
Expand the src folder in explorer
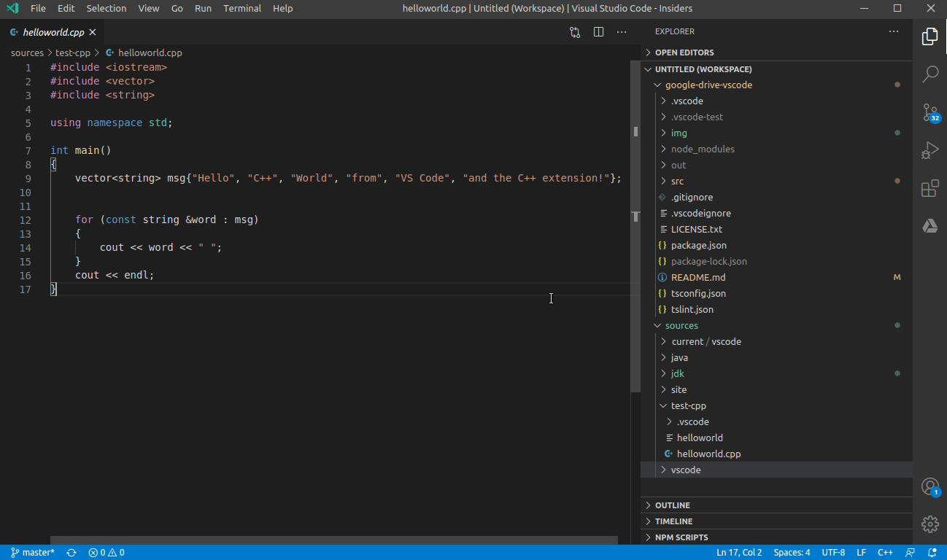[677, 181]
